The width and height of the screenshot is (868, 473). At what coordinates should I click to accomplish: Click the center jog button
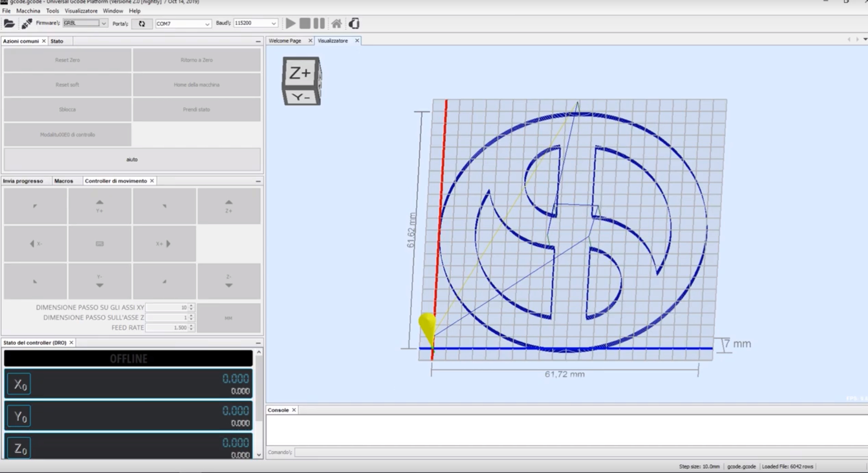pyautogui.click(x=99, y=244)
